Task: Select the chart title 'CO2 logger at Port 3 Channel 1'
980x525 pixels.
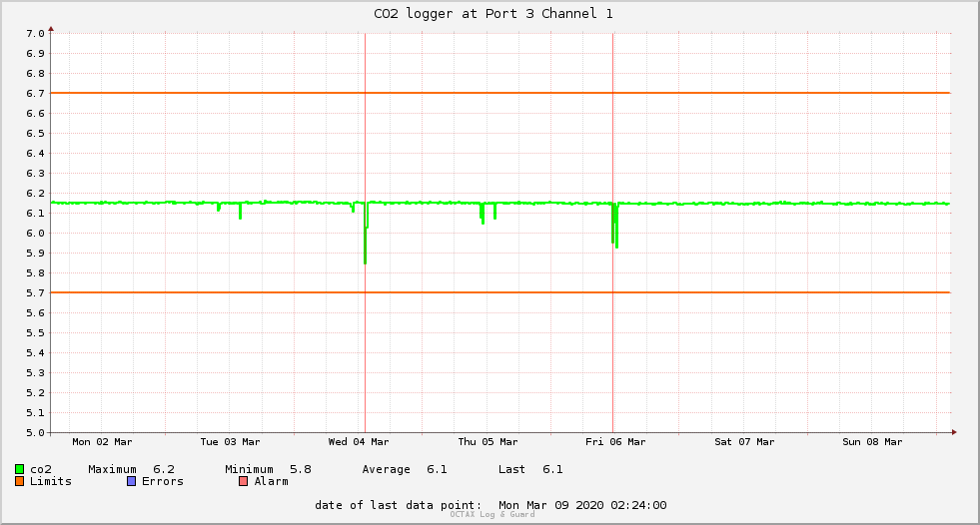Action: tap(493, 14)
